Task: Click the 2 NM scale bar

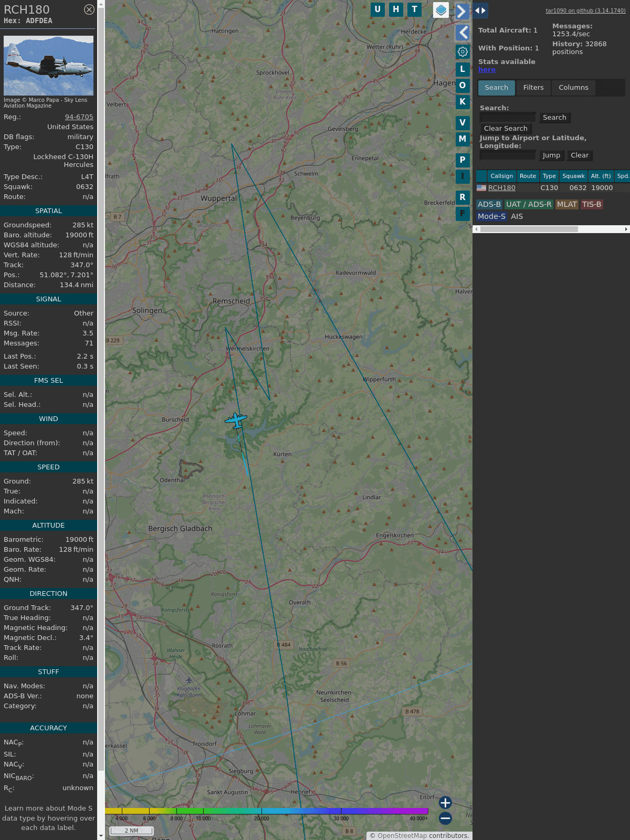Action: [131, 831]
